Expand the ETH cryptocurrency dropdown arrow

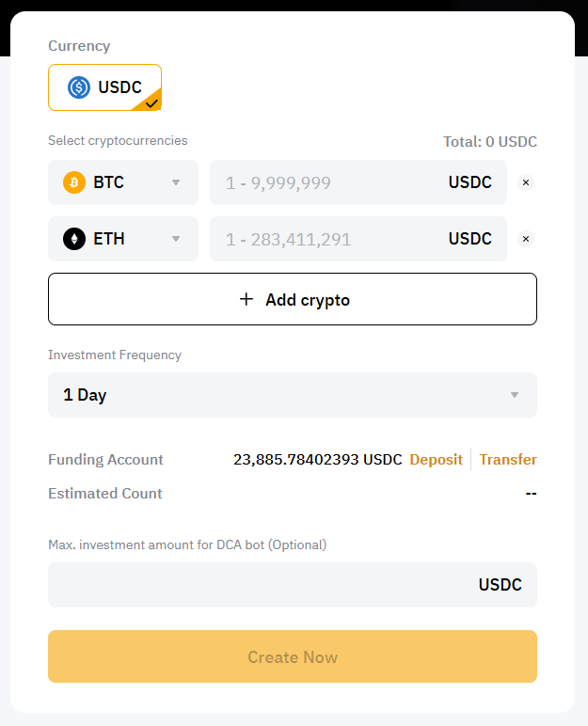point(175,239)
